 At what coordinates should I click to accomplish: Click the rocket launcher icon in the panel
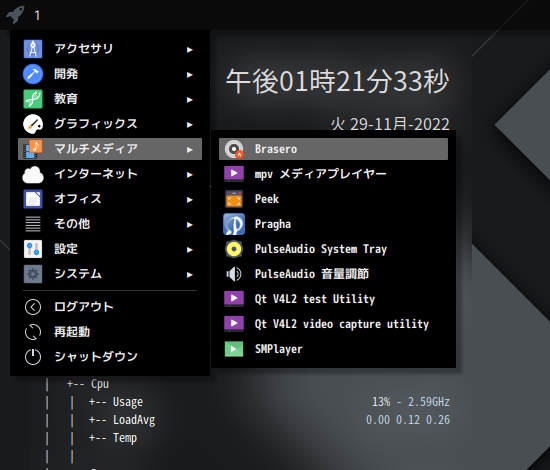coord(15,15)
